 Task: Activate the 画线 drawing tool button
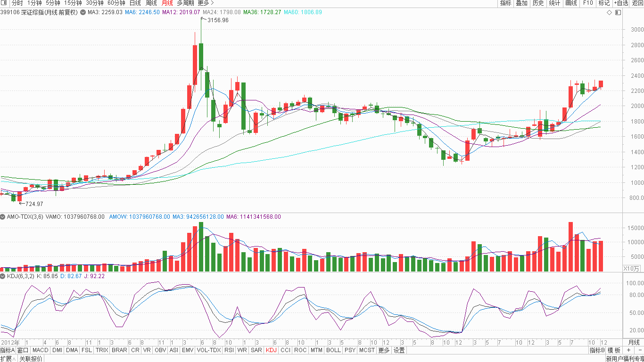pos(571,3)
